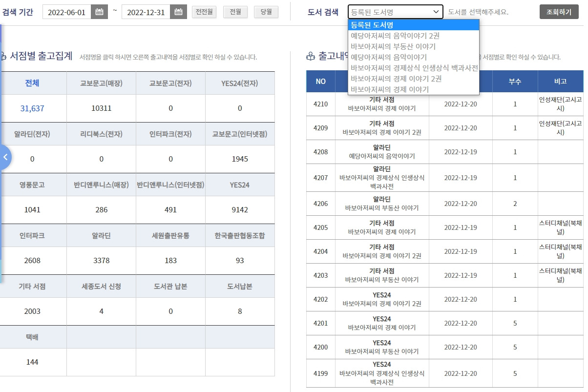Click the 부수 column header

515,82
